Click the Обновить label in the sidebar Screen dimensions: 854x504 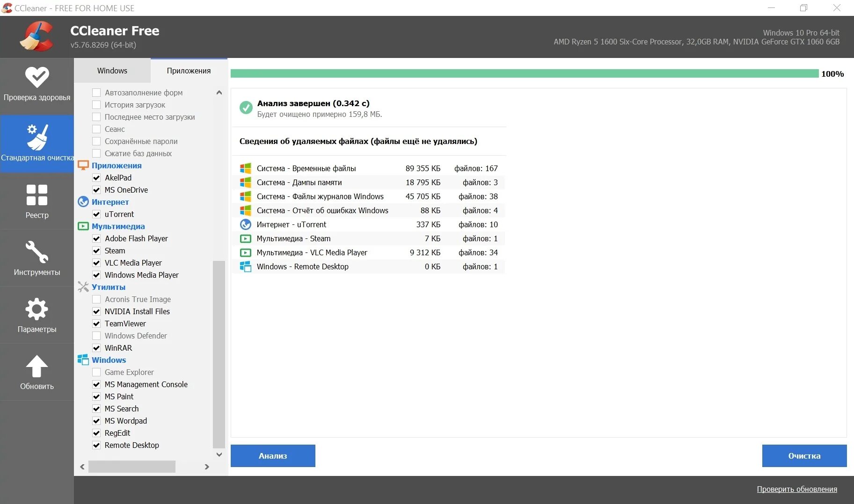tap(37, 386)
